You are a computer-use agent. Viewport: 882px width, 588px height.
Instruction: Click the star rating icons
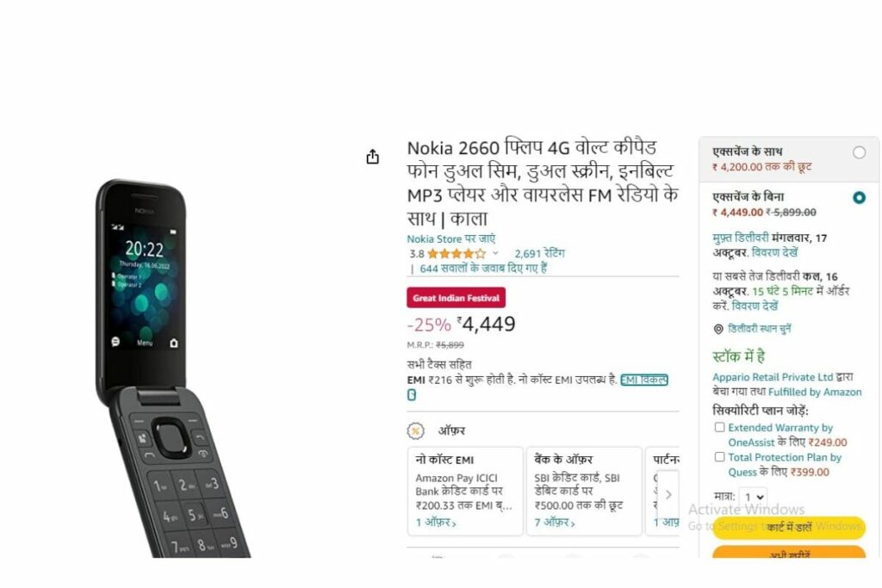click(x=457, y=253)
